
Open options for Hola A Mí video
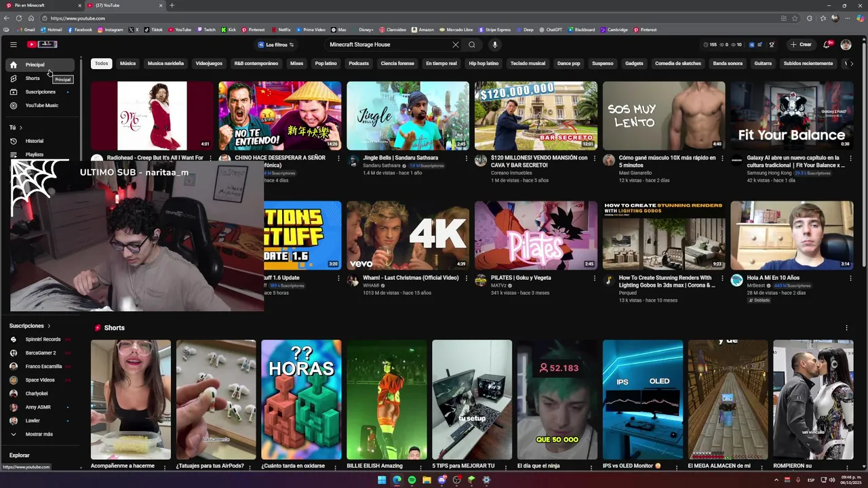pyautogui.click(x=850, y=279)
